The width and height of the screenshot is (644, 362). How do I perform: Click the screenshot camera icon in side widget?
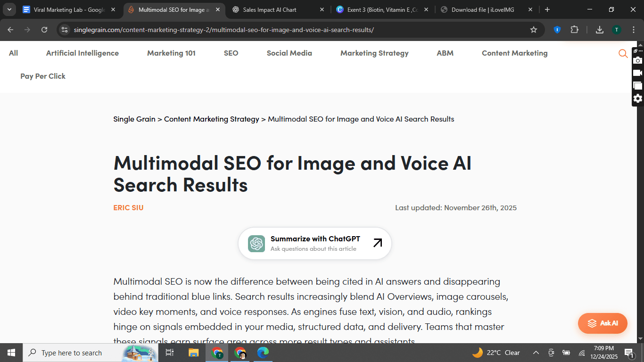[637, 60]
